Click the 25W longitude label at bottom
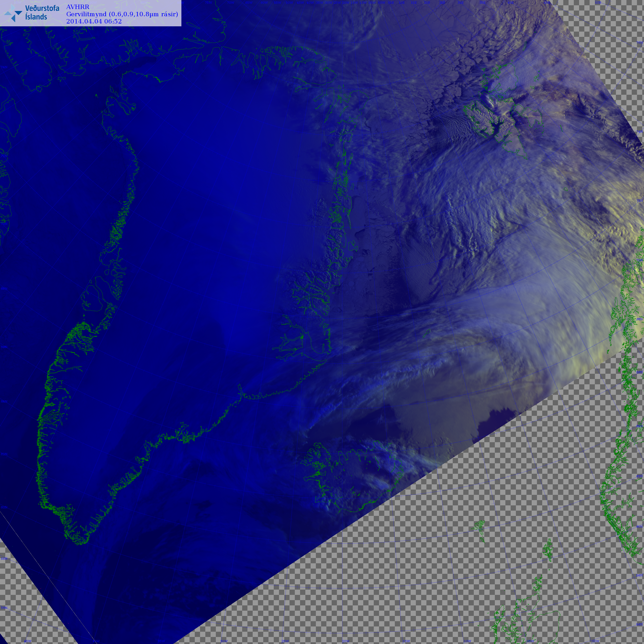Screen dimensions: 644x644 [285, 641]
